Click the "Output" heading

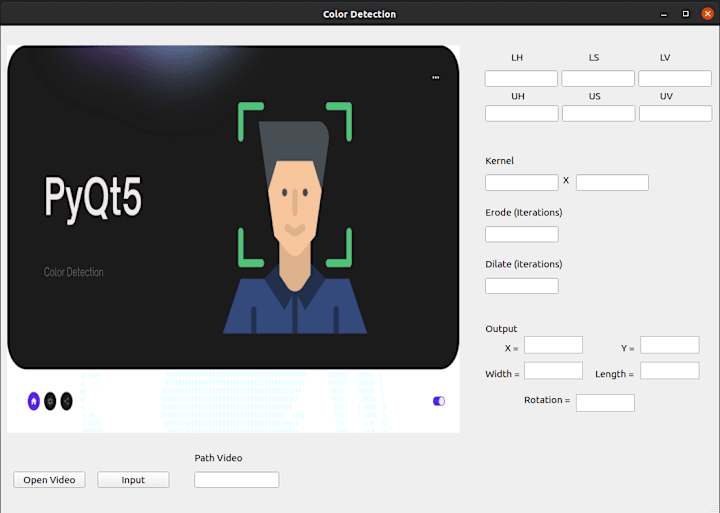click(x=501, y=329)
